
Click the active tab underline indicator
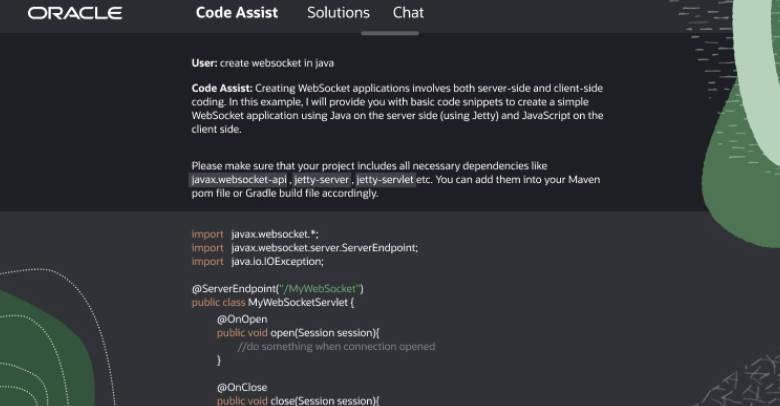click(390, 33)
